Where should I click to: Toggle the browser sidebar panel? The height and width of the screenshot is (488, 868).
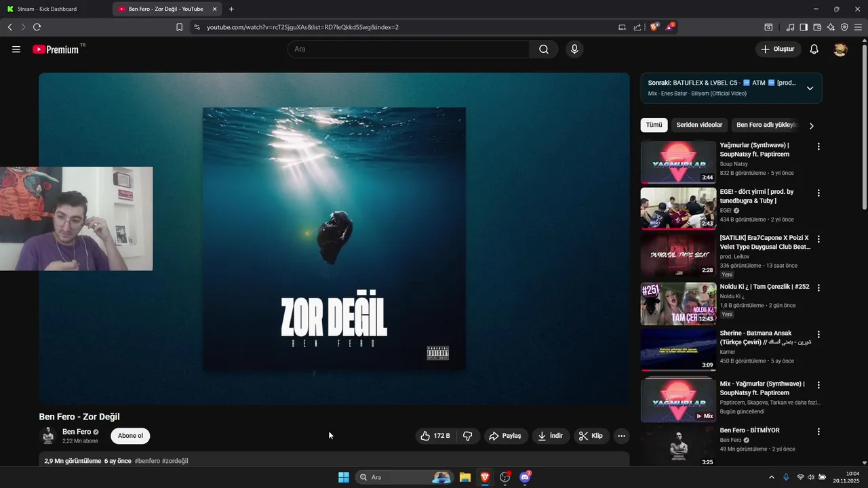coord(804,27)
